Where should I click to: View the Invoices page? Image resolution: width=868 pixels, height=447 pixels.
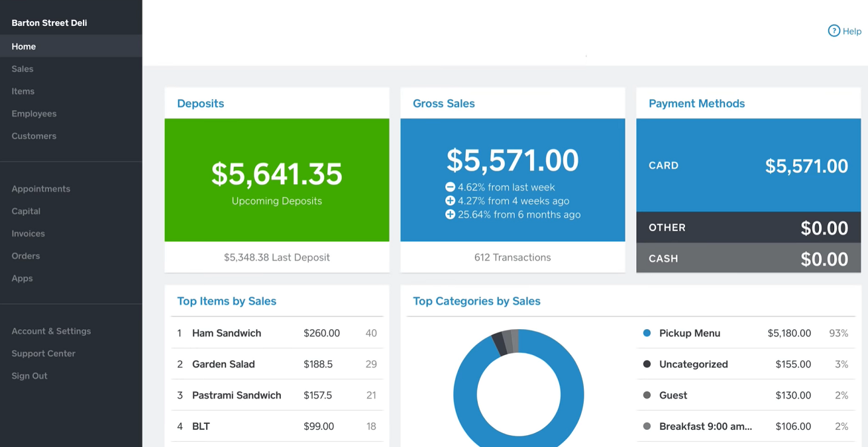click(x=28, y=233)
